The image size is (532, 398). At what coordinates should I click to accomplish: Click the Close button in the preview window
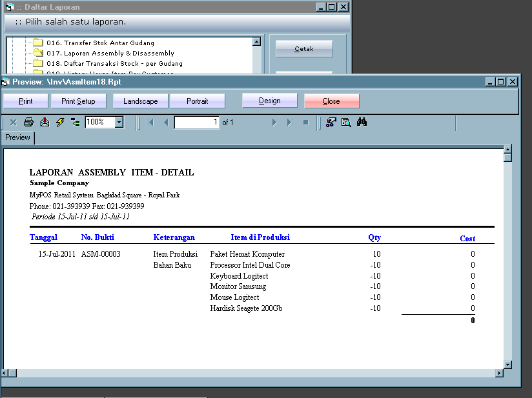331,101
